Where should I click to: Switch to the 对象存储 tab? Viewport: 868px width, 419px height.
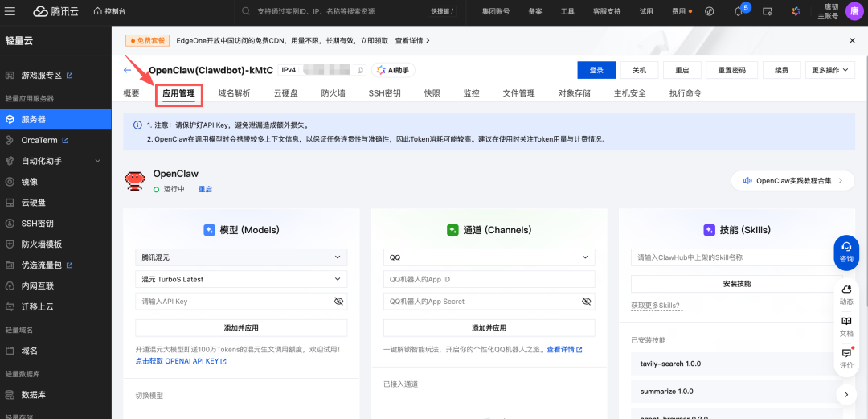click(x=574, y=93)
